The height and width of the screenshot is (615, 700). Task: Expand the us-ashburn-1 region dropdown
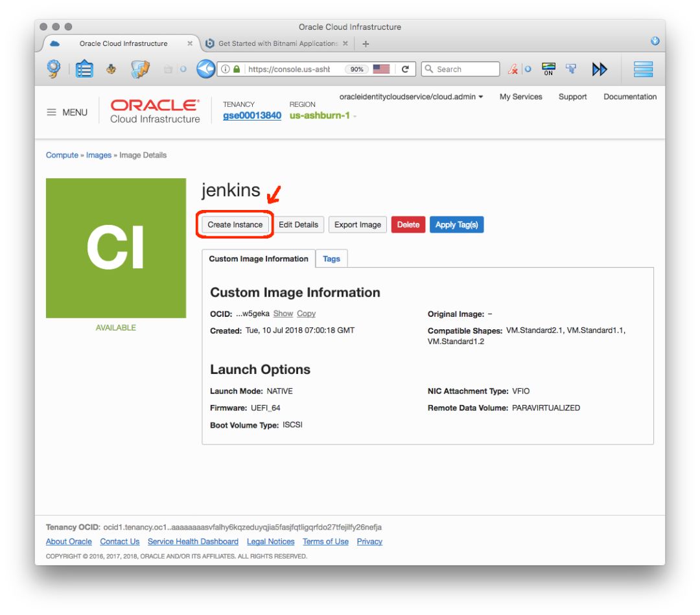click(323, 115)
